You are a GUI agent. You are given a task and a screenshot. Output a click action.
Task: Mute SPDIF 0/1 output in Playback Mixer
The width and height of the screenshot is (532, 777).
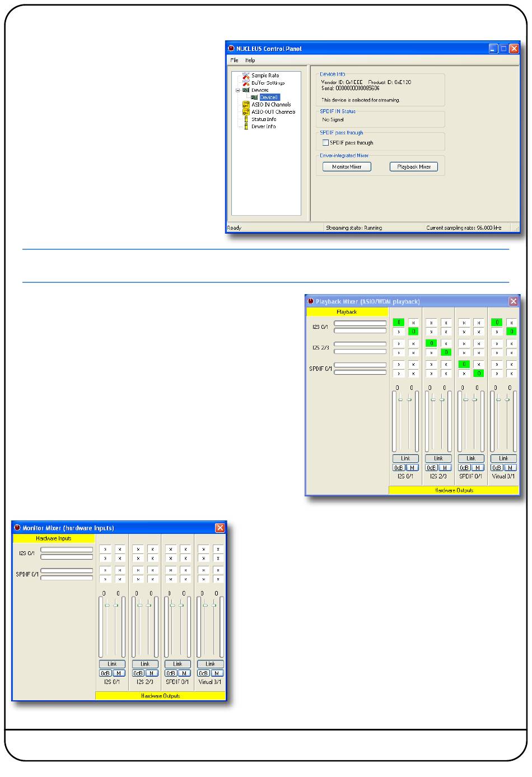pyautogui.click(x=477, y=468)
